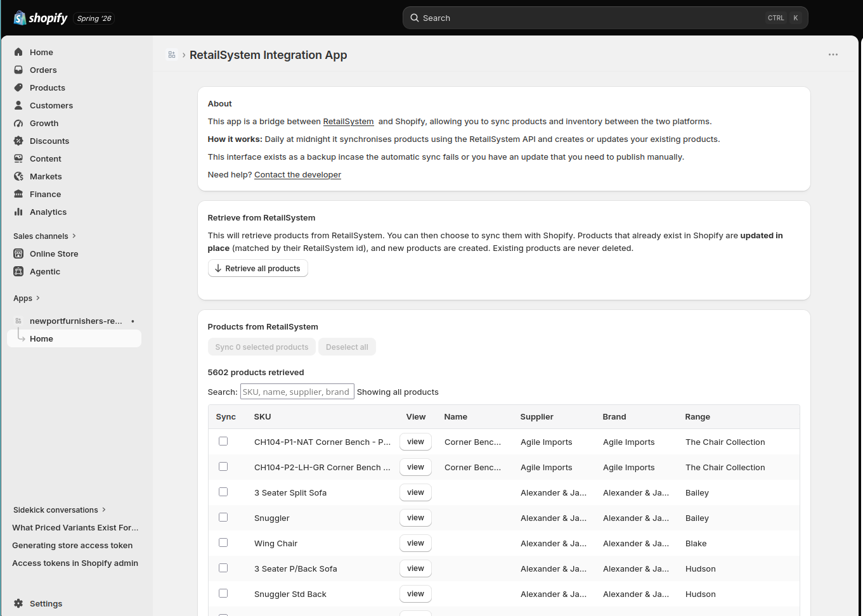Focus the SKU, name, supplier search field
The height and width of the screenshot is (616, 863).
click(x=297, y=392)
